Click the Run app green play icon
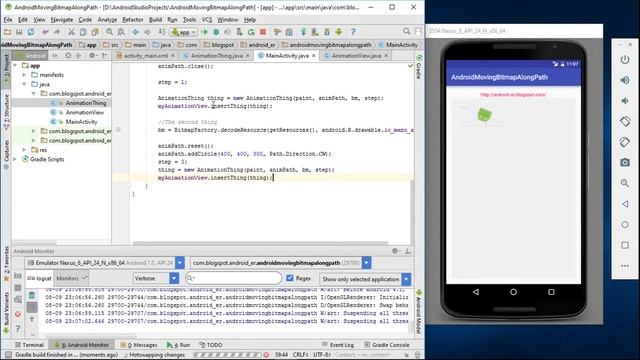Image resolution: width=640 pixels, height=360 pixels. point(204,32)
